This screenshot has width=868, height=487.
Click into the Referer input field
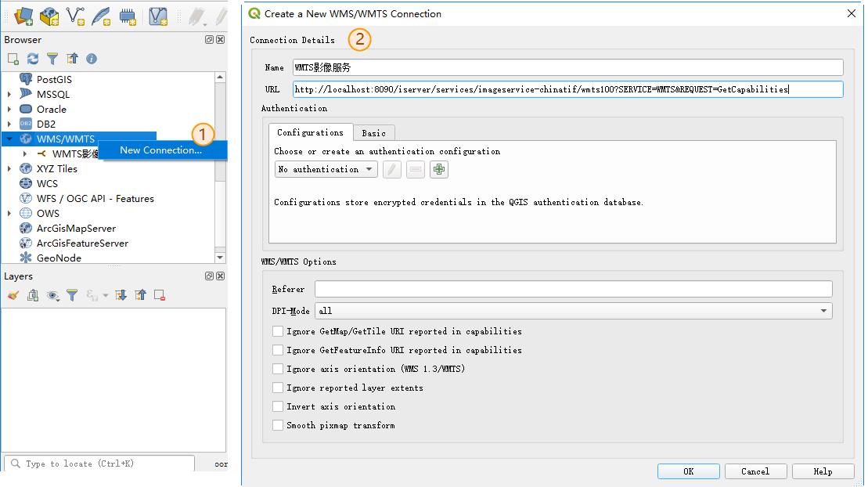[573, 290]
